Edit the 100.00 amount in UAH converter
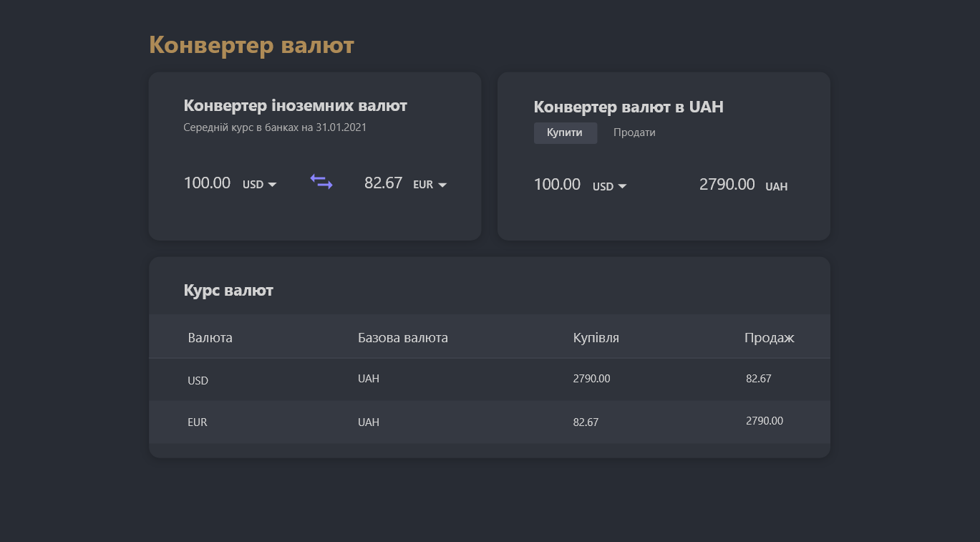The width and height of the screenshot is (980, 542). [x=557, y=184]
